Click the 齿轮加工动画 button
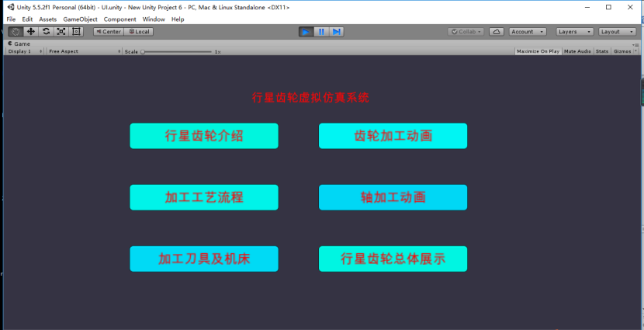This screenshot has width=644, height=330. [393, 136]
